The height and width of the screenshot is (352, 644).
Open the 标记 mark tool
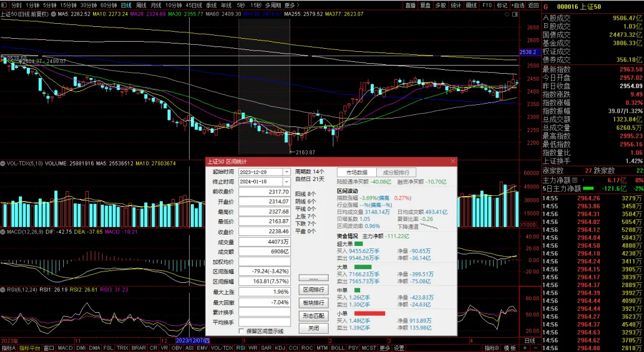point(502,5)
